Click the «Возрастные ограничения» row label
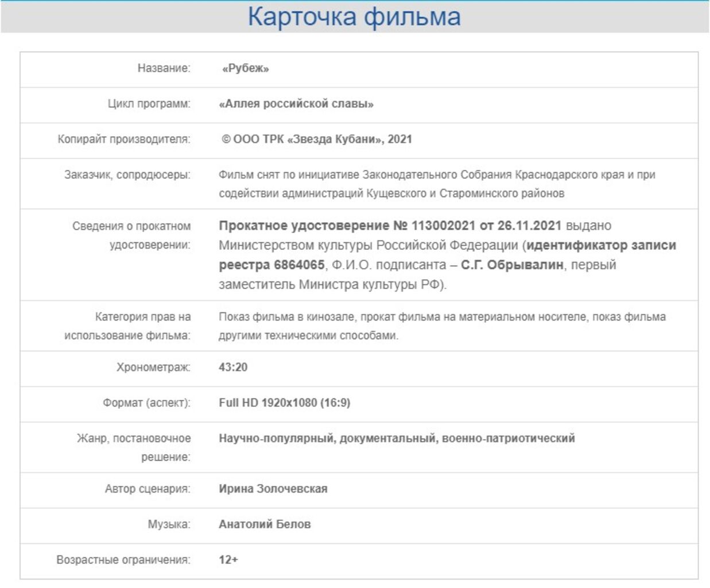The width and height of the screenshot is (710, 588). point(123,560)
